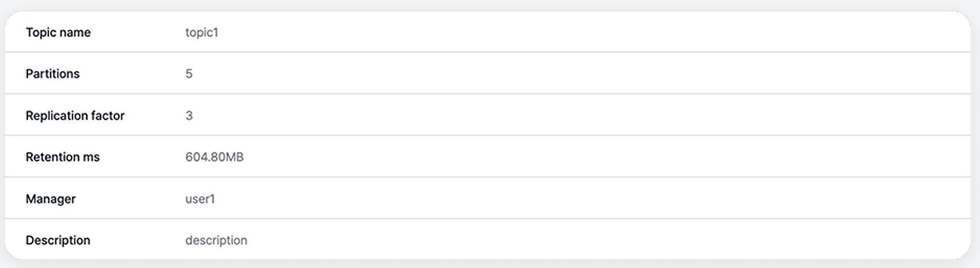980x268 pixels.
Task: Click empty space in the Partitions row
Action: coord(563,74)
